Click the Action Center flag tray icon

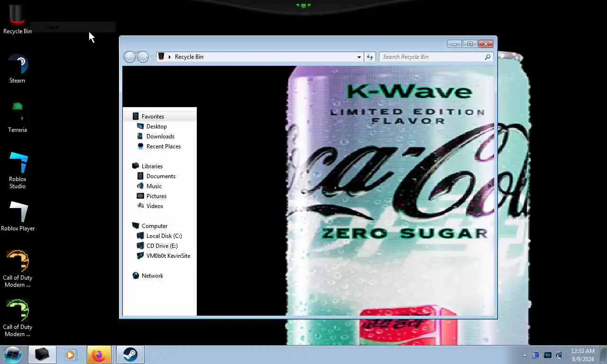point(536,355)
